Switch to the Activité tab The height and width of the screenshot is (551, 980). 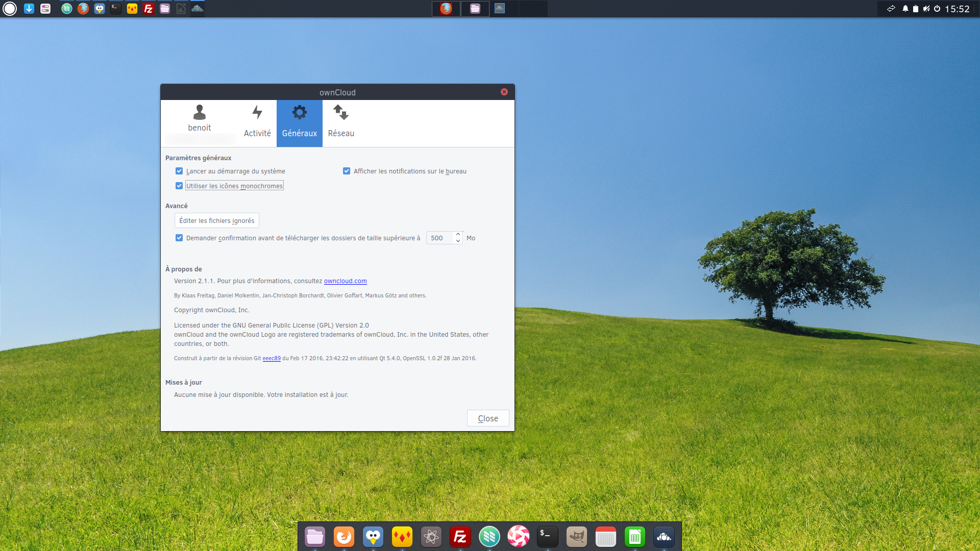point(257,123)
